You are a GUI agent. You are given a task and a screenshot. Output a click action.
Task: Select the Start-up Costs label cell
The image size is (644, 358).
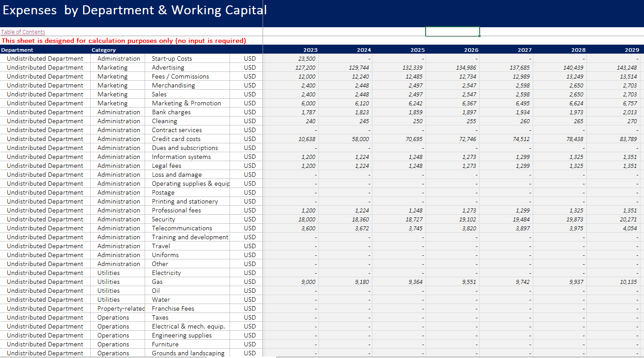click(172, 58)
